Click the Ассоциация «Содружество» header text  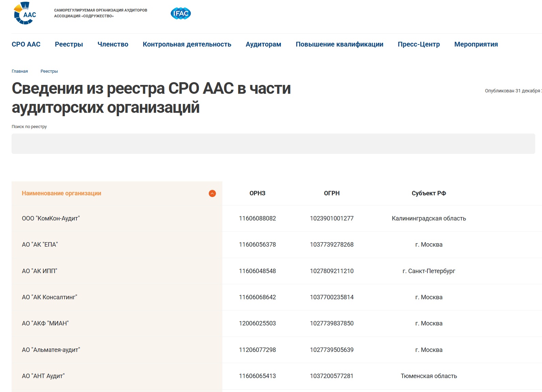pos(84,16)
